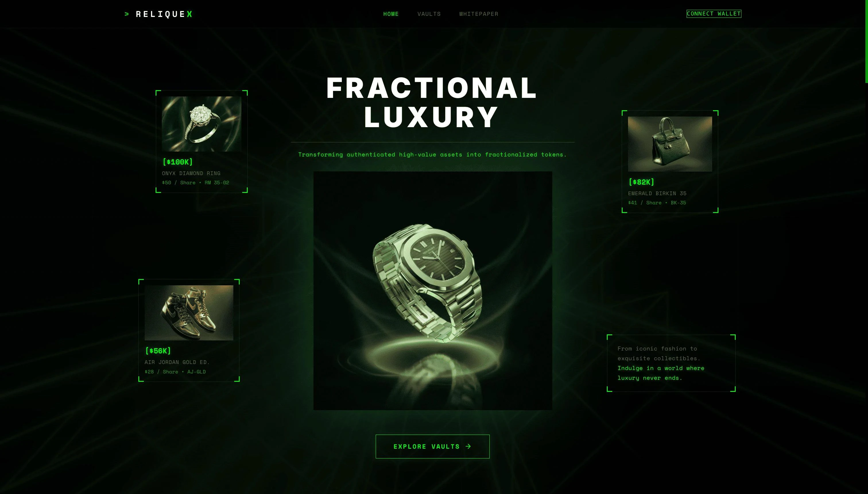This screenshot has height=494, width=868.
Task: Click the iconic fashion description card
Action: (671, 363)
